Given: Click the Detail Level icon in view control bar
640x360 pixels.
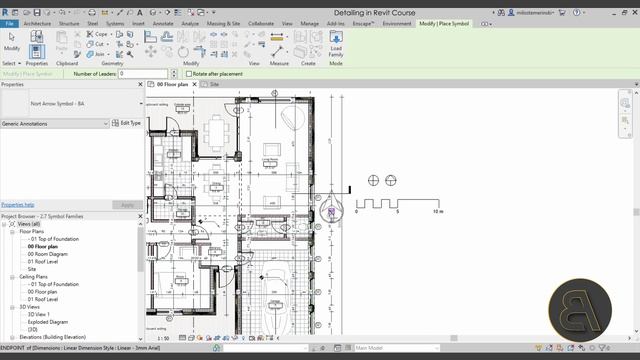Looking at the screenshot, I should [182, 338].
